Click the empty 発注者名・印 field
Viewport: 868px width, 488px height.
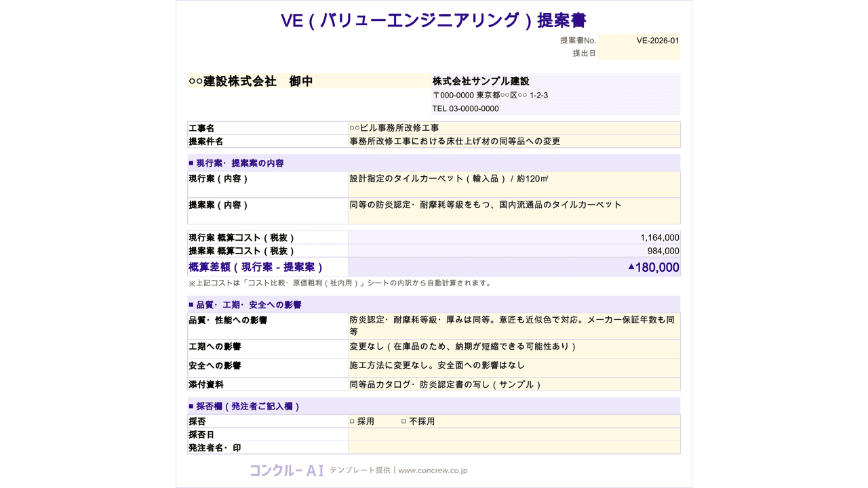(514, 447)
